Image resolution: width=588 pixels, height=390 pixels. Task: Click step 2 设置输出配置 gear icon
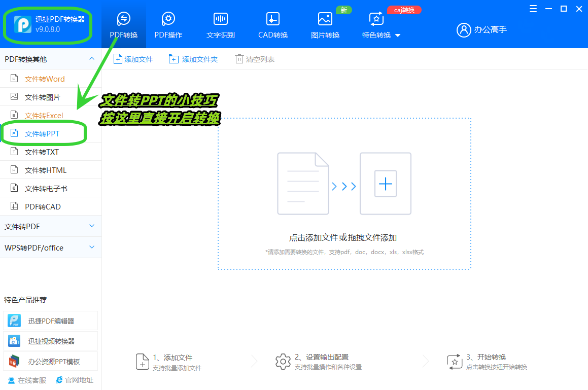(283, 362)
